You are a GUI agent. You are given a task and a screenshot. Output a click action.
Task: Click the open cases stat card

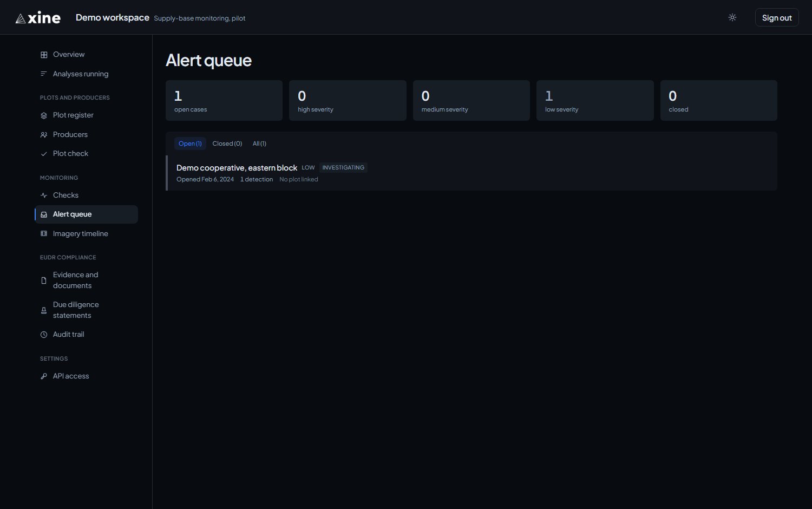pos(224,101)
